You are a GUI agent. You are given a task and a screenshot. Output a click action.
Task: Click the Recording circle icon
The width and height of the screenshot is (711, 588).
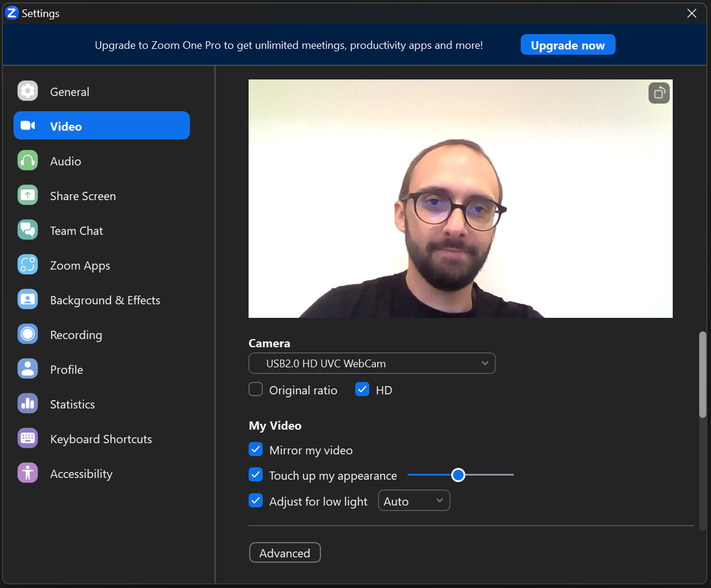click(28, 334)
